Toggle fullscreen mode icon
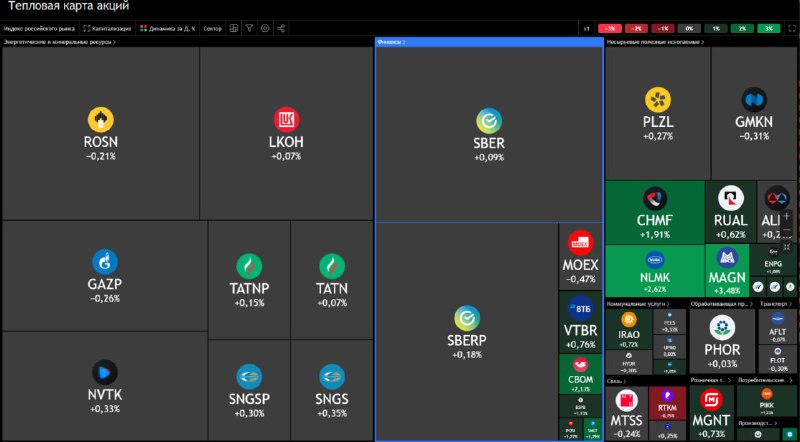 pyautogui.click(x=792, y=29)
